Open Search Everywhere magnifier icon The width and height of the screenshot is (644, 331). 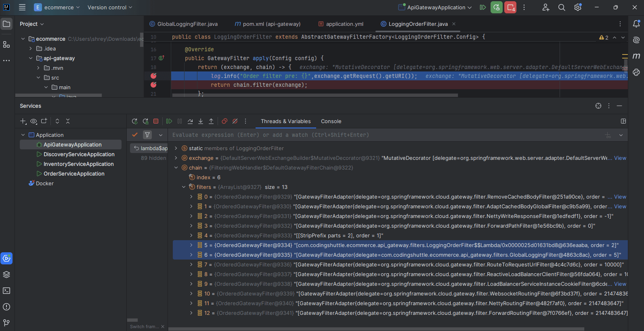pyautogui.click(x=562, y=7)
